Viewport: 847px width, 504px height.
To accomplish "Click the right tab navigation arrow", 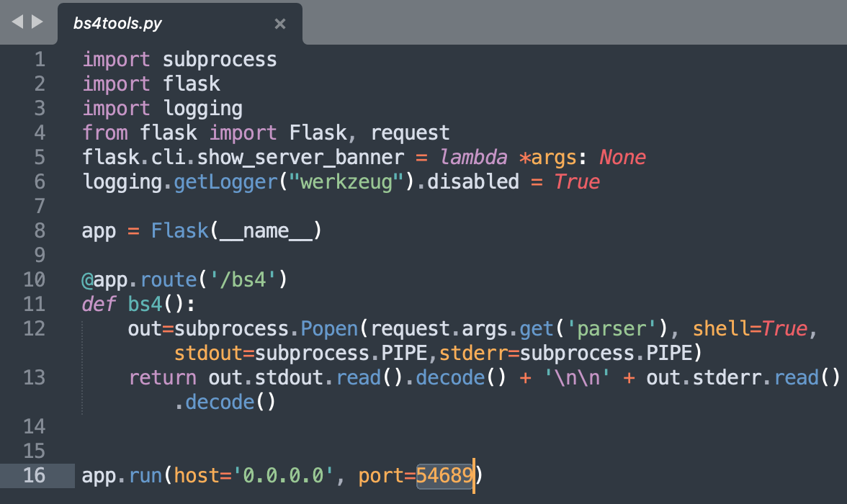I will click(37, 23).
